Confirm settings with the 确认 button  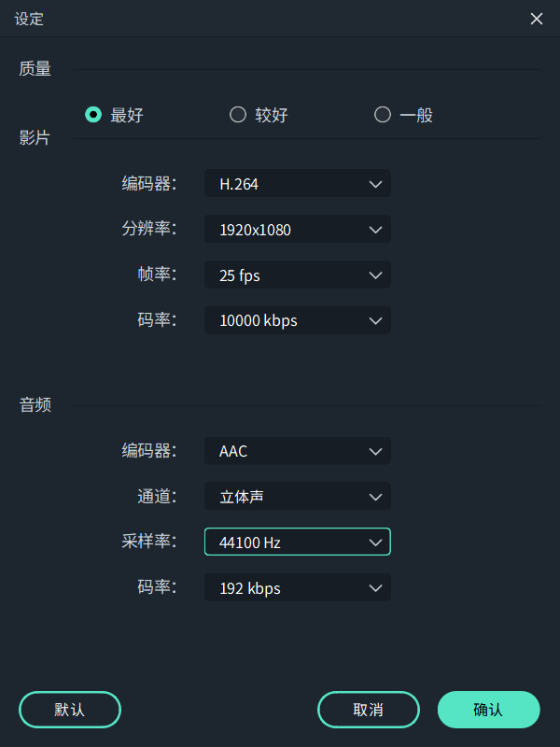[x=488, y=710]
